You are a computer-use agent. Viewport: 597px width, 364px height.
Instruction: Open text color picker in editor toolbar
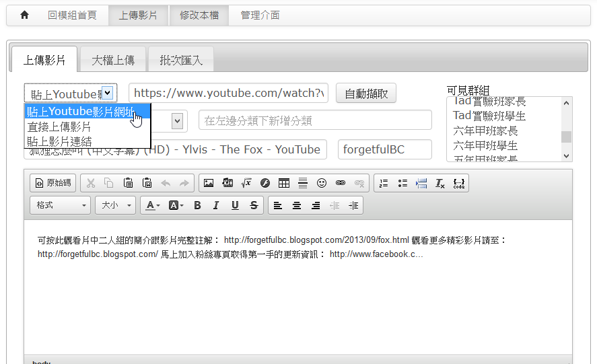[x=153, y=206]
